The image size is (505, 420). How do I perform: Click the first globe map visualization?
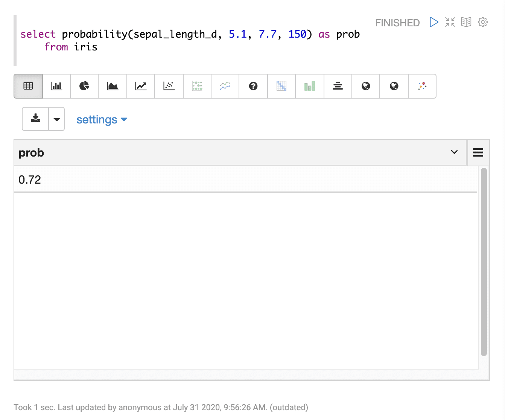click(366, 86)
